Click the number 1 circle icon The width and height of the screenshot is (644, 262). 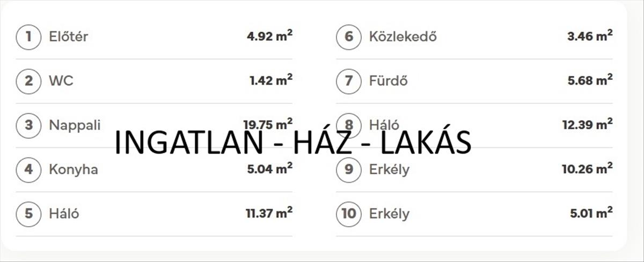(x=28, y=37)
